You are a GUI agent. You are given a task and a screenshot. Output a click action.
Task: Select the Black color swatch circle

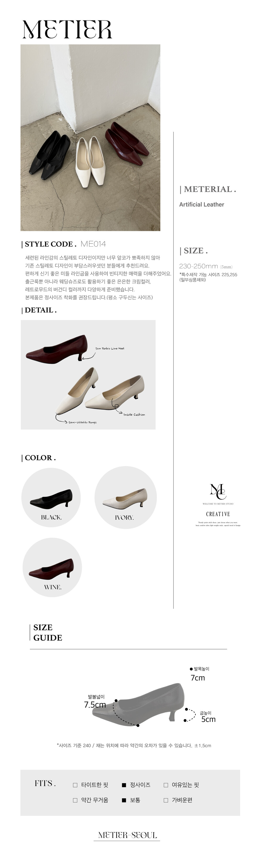coord(51,497)
